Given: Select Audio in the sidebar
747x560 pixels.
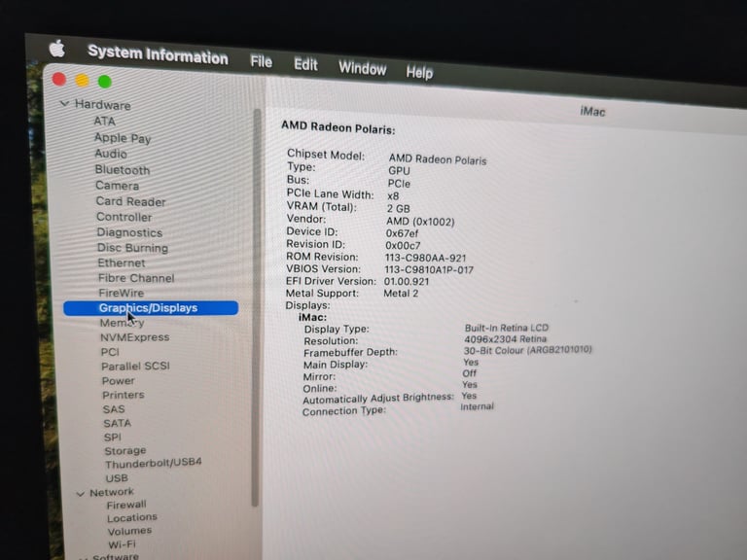Looking at the screenshot, I should pos(111,154).
